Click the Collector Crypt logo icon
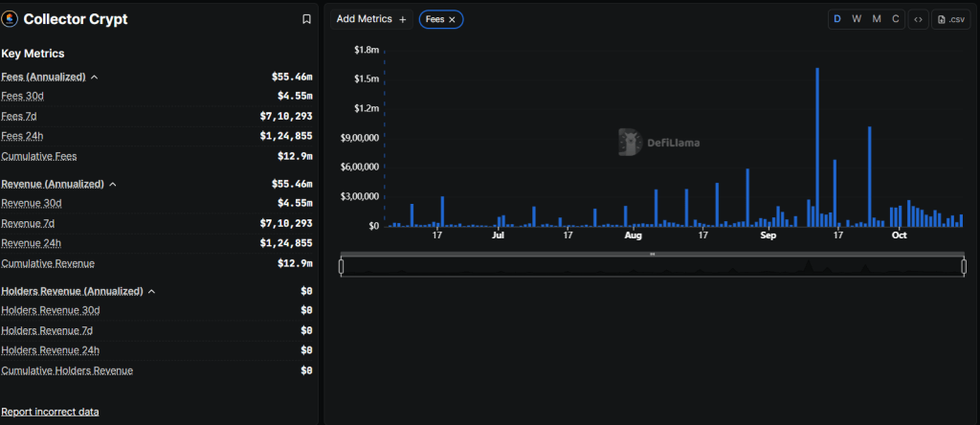The height and width of the screenshot is (425, 980). pyautogui.click(x=11, y=19)
